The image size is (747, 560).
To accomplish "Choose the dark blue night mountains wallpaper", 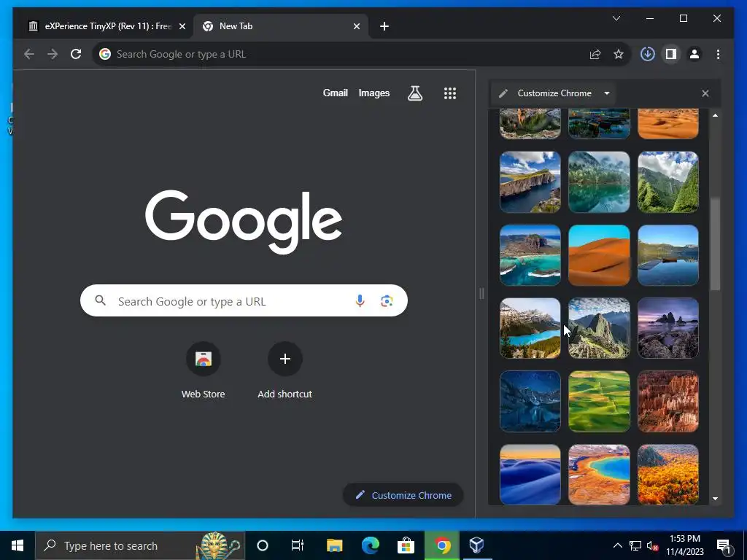I will (x=530, y=402).
